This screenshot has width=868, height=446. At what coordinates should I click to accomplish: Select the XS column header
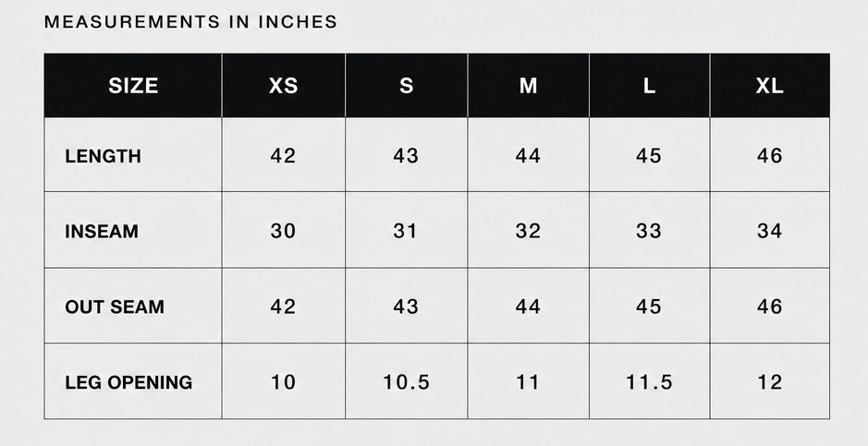(x=284, y=86)
